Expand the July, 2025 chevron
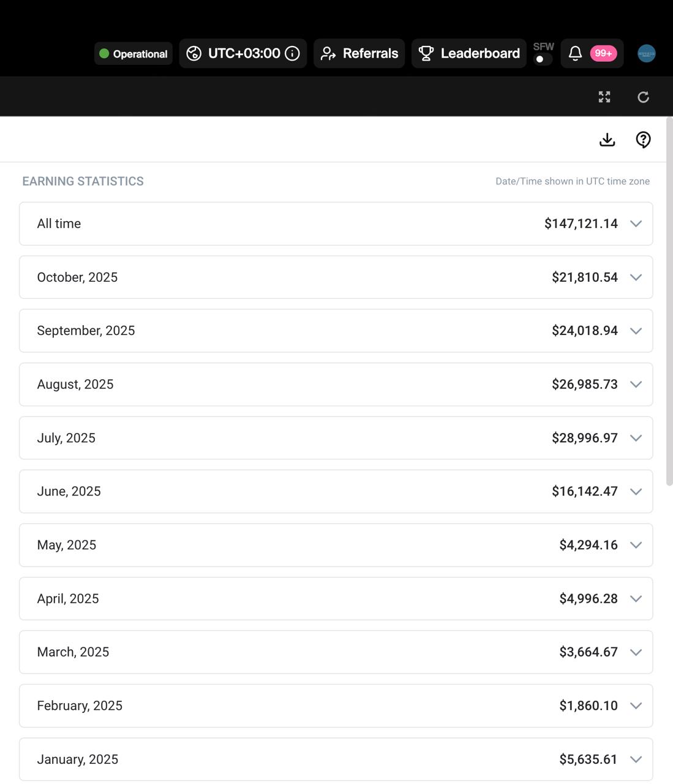This screenshot has height=784, width=673. 636,438
